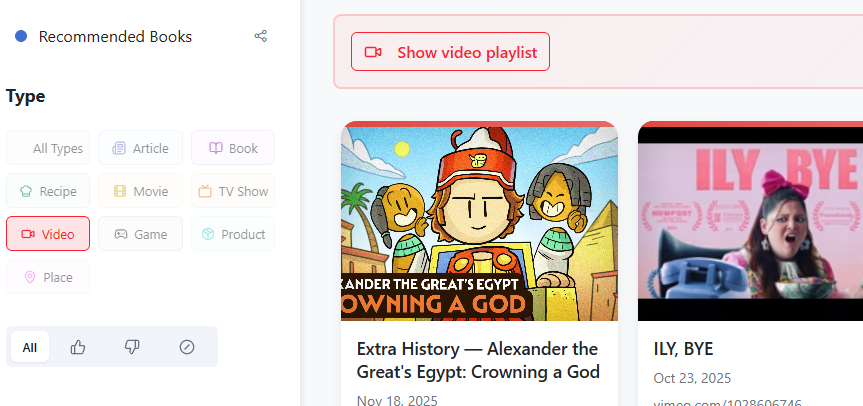
Task: Select the thumbs up filter icon
Action: pos(78,347)
